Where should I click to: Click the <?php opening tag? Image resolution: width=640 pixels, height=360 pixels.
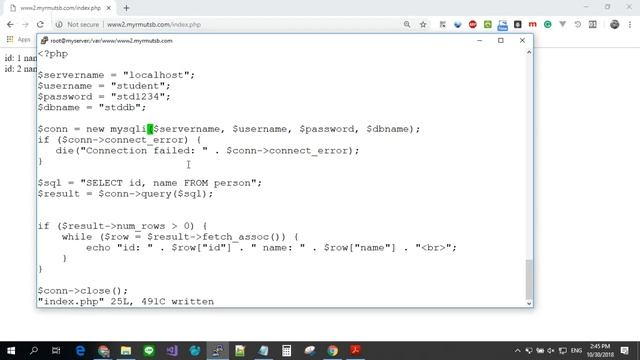53,54
